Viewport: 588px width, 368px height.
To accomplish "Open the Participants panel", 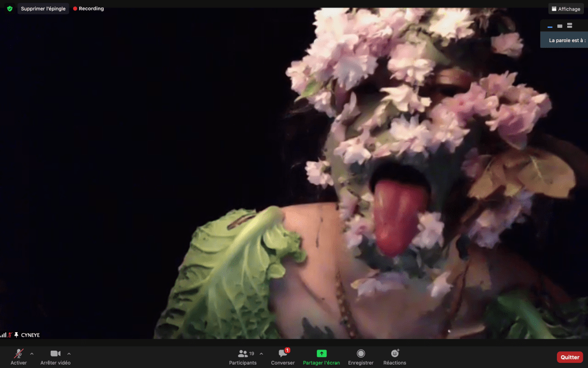I will (243, 354).
